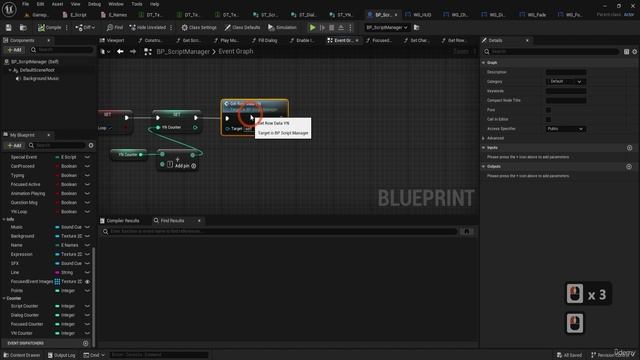Switch to the E_Script asset tab
The width and height of the screenshot is (640, 360).
pos(75,15)
